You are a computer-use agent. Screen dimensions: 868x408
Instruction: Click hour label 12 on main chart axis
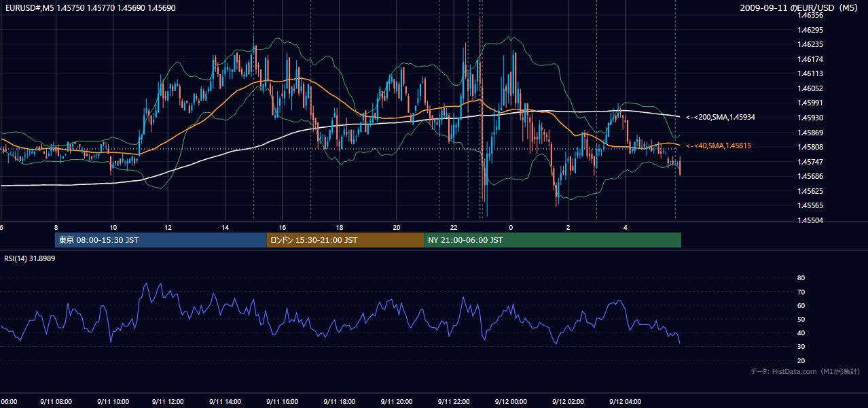pyautogui.click(x=168, y=227)
